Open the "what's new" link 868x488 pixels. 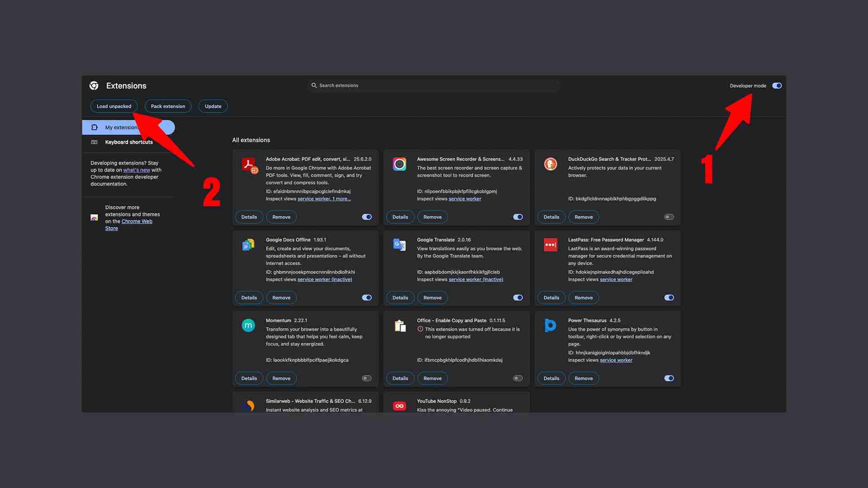(x=137, y=170)
